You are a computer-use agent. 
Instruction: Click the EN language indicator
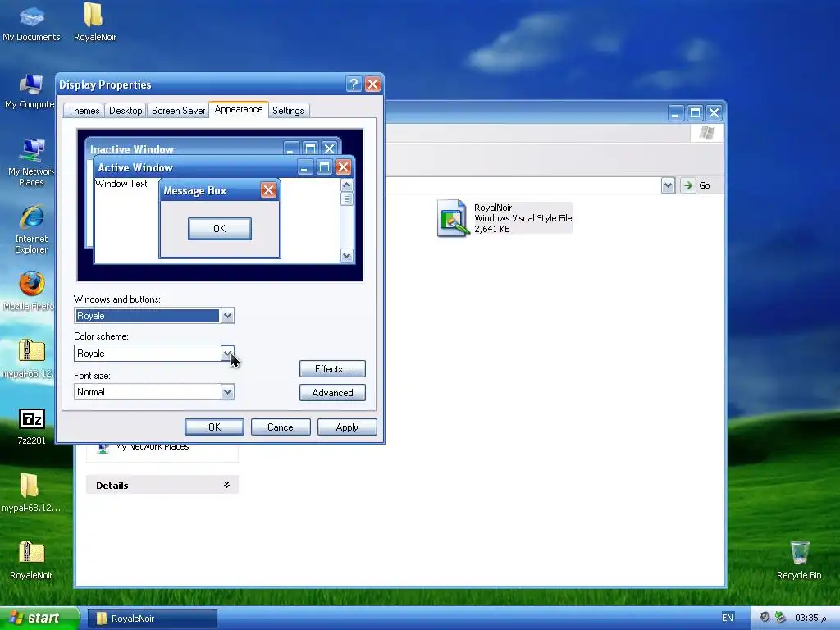point(727,618)
